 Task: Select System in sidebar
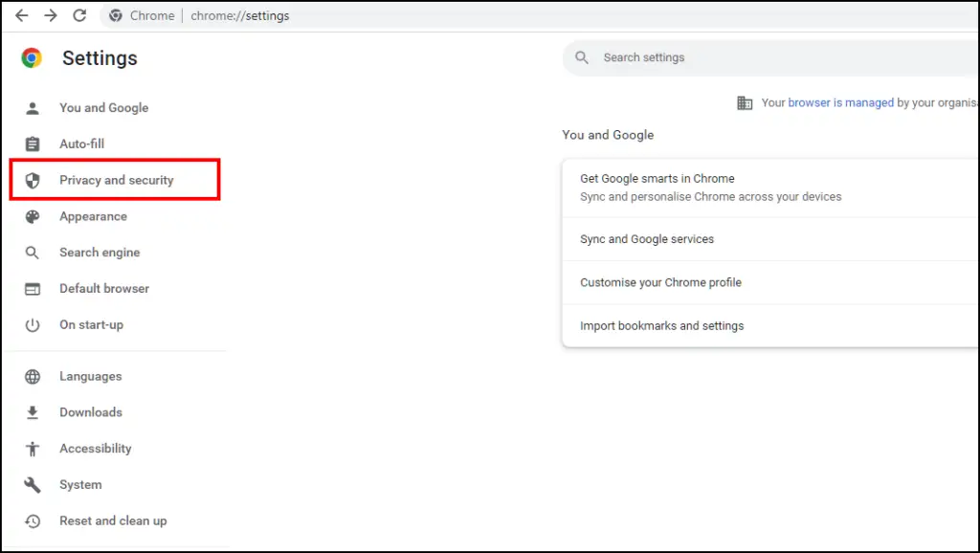(80, 485)
